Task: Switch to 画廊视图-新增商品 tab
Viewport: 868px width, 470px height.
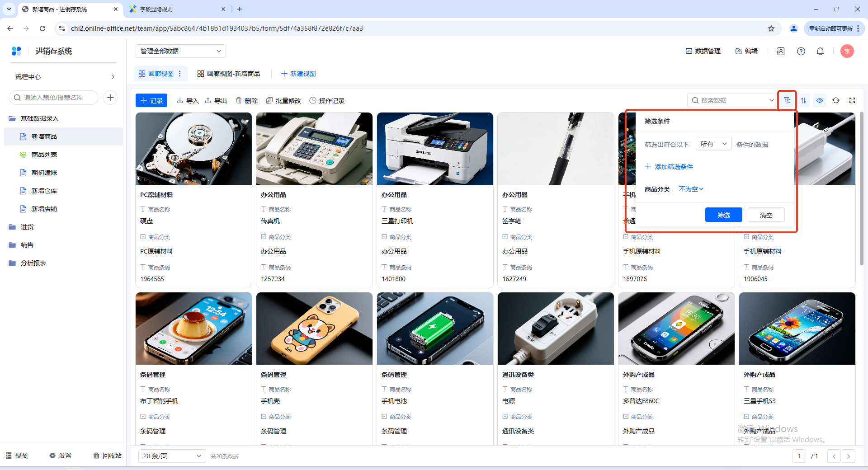Action: click(x=229, y=74)
